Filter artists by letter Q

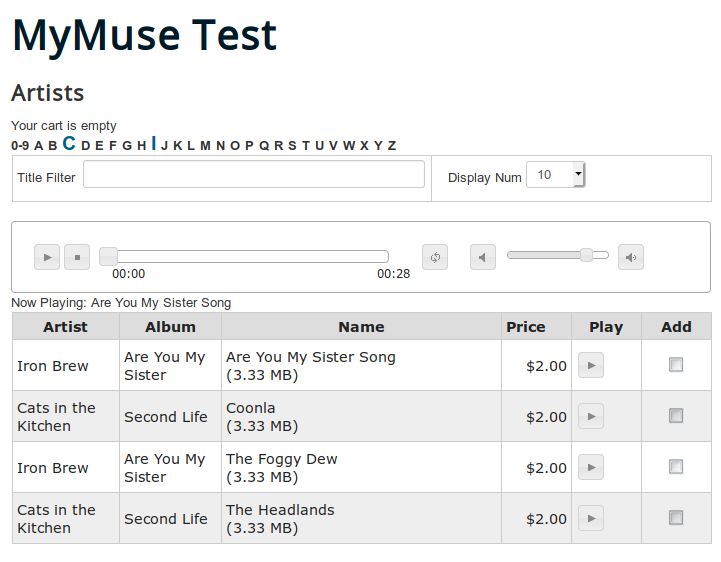(264, 146)
